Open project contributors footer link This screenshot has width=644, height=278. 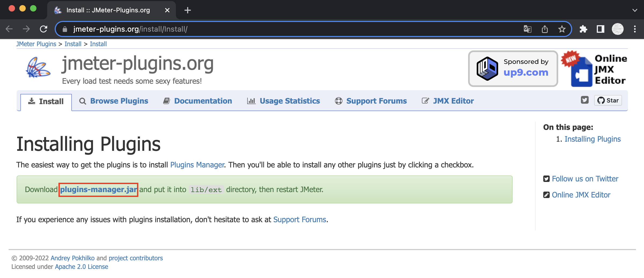136,258
